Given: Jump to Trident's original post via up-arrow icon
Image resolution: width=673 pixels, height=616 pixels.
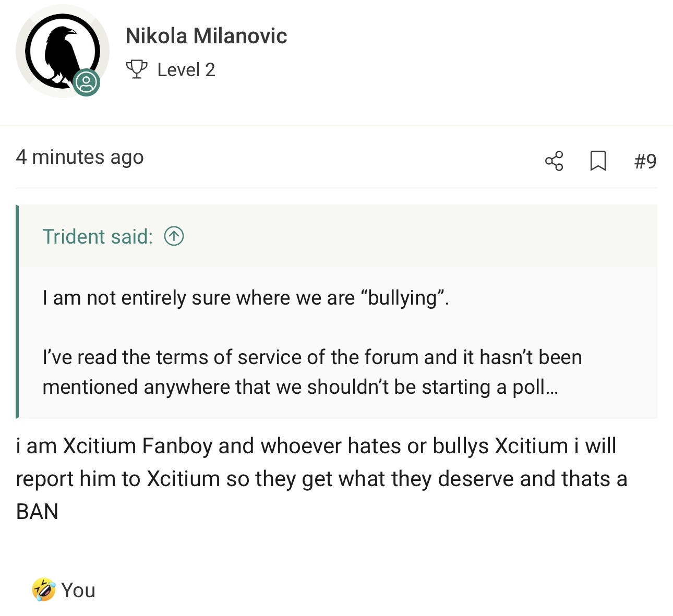Looking at the screenshot, I should tap(174, 237).
